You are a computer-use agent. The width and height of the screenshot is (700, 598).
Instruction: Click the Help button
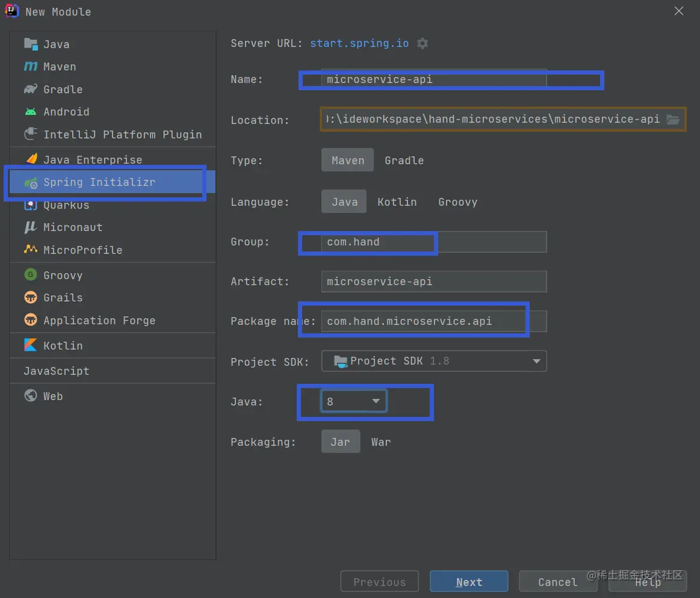tap(647, 582)
